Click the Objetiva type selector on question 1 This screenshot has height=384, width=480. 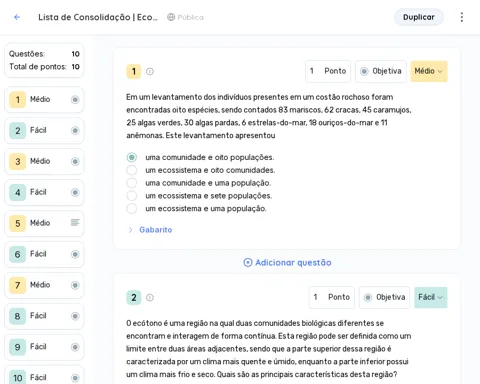pyautogui.click(x=381, y=71)
